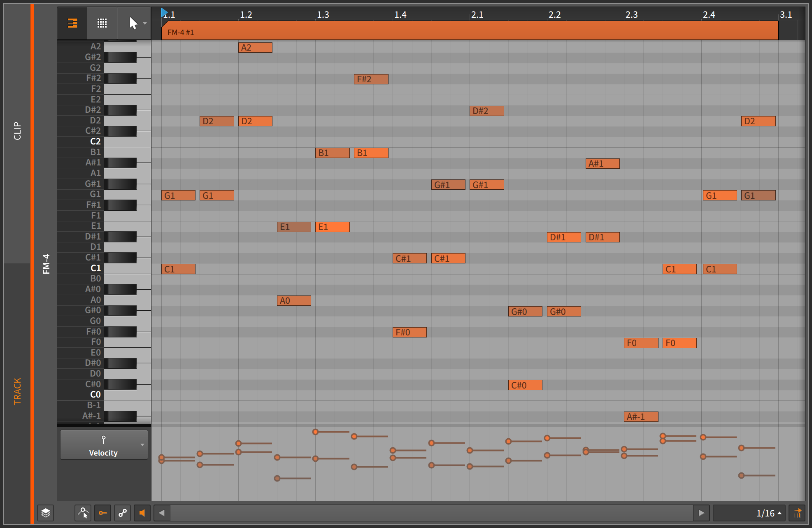Image resolution: width=812 pixels, height=528 pixels.
Task: Click the orange key icon in bottom toolbar
Action: 102,513
